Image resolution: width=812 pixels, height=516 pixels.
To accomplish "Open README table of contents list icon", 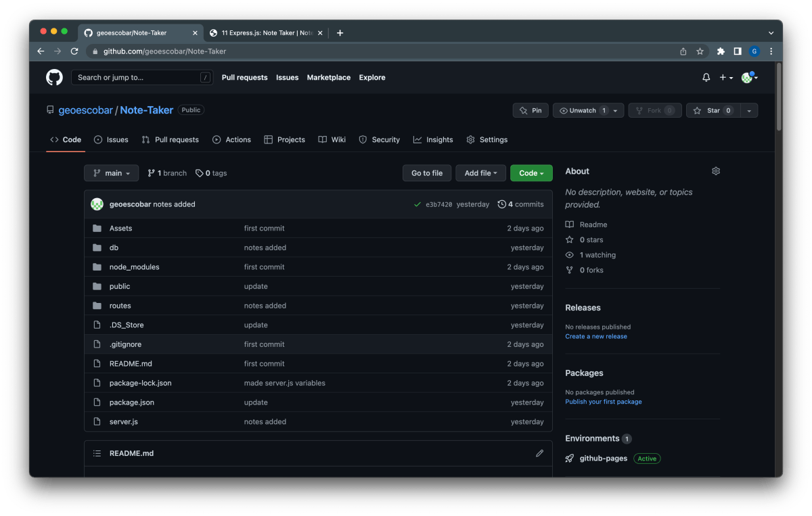I will coord(97,453).
